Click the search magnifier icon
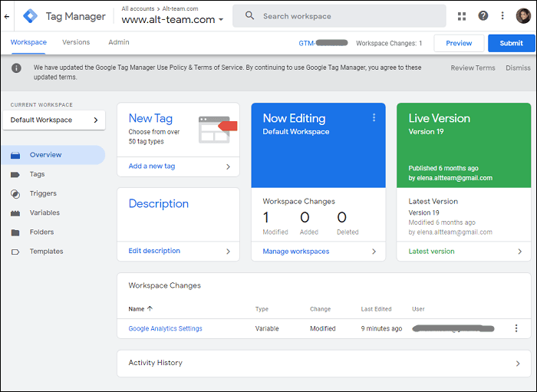The image size is (537, 392). (x=249, y=15)
